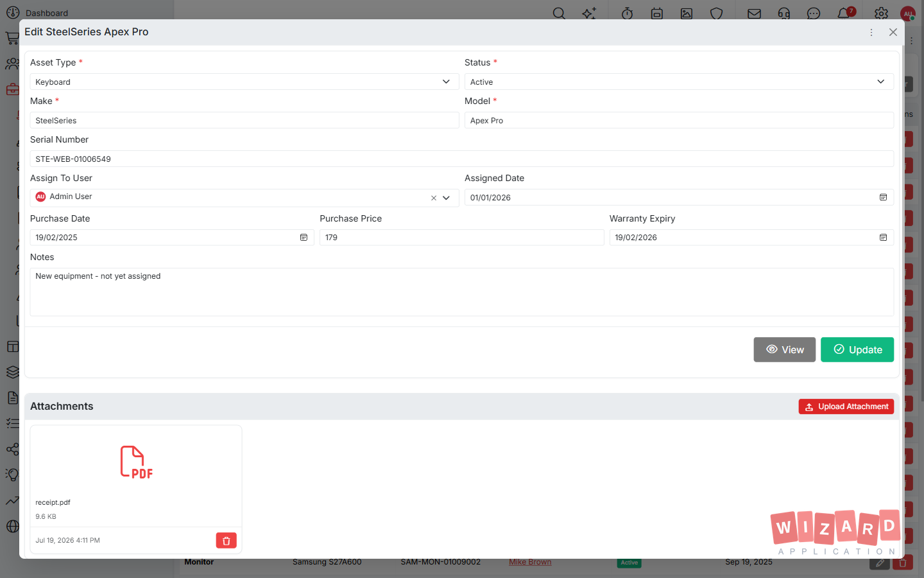Viewport: 924px width, 578px height.
Task: Click the Assigned Date field value
Action: (490, 198)
